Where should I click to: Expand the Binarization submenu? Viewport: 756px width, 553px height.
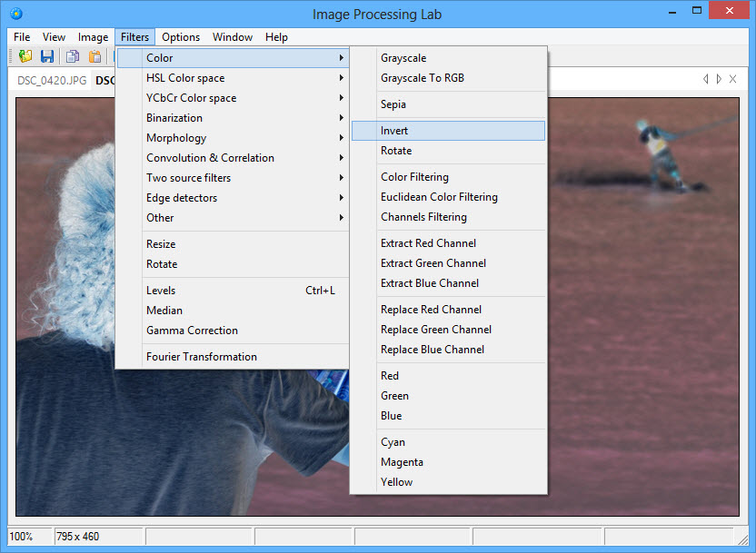pyautogui.click(x=233, y=118)
